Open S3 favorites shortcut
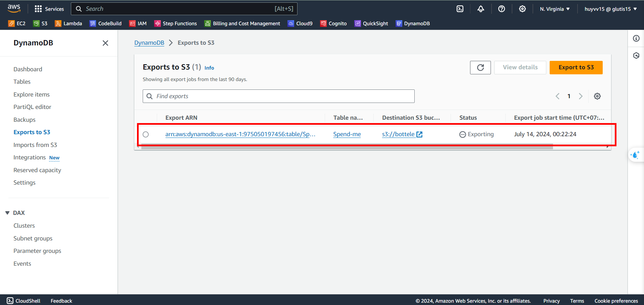The width and height of the screenshot is (644, 305). [40, 23]
